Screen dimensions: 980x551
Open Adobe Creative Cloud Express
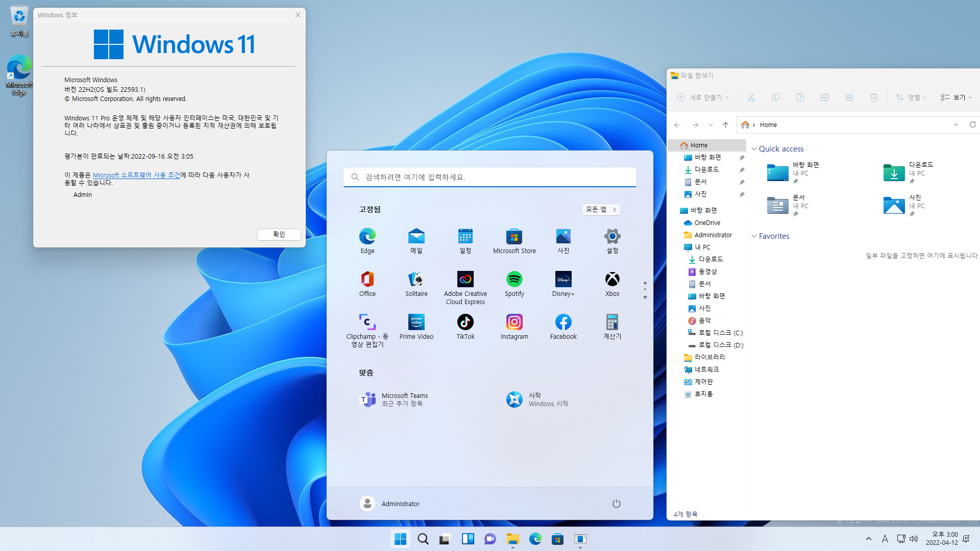pyautogui.click(x=465, y=280)
